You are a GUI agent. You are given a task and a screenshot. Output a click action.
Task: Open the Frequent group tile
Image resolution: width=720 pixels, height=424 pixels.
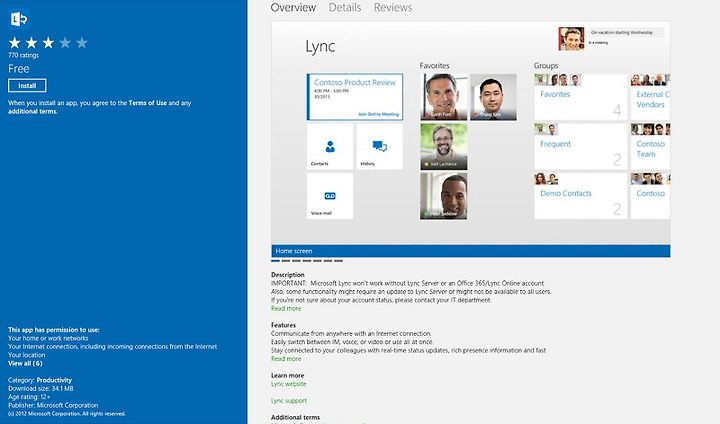580,147
